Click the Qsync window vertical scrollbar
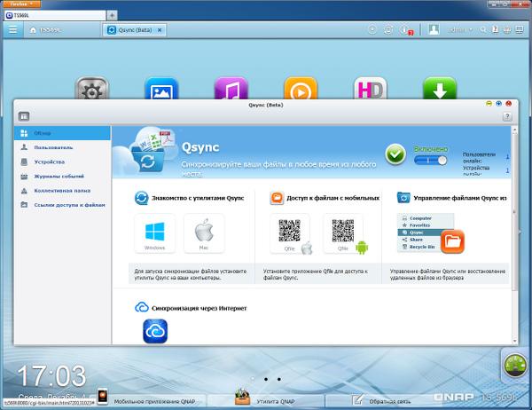Viewport: 532px width, 410px height. pos(514,211)
